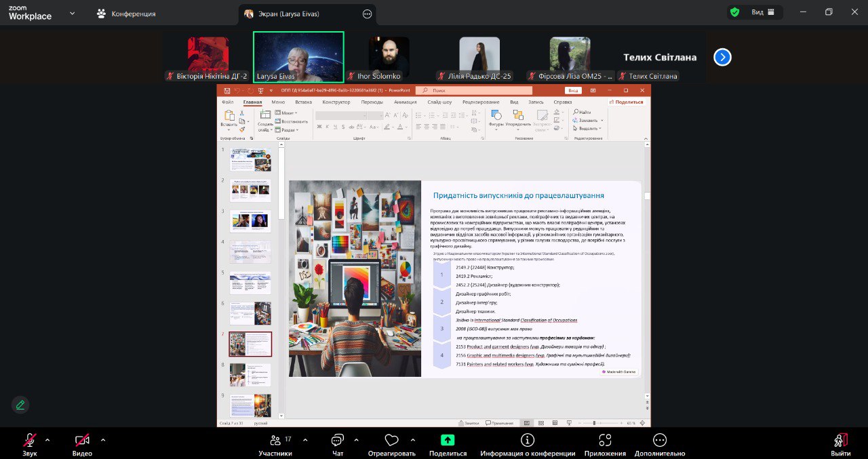The width and height of the screenshot is (868, 459).
Task: Expand audio settings arrow
Action: (x=47, y=440)
